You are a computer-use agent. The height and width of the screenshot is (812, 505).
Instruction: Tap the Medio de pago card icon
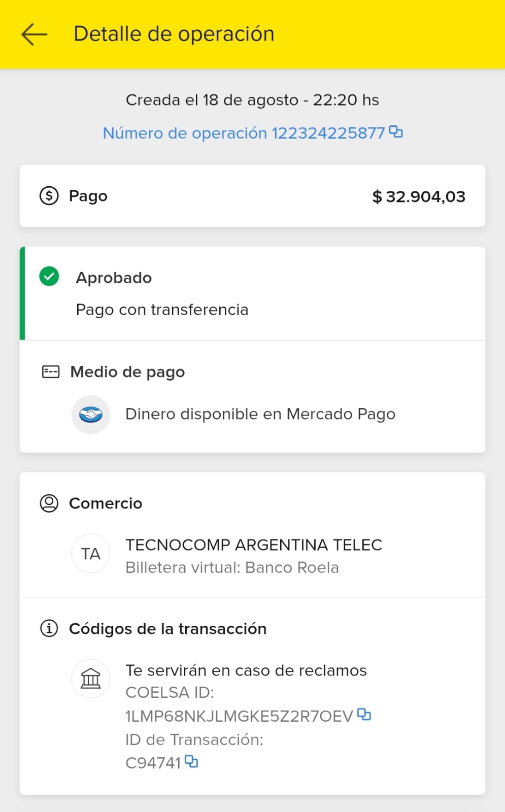tap(51, 372)
